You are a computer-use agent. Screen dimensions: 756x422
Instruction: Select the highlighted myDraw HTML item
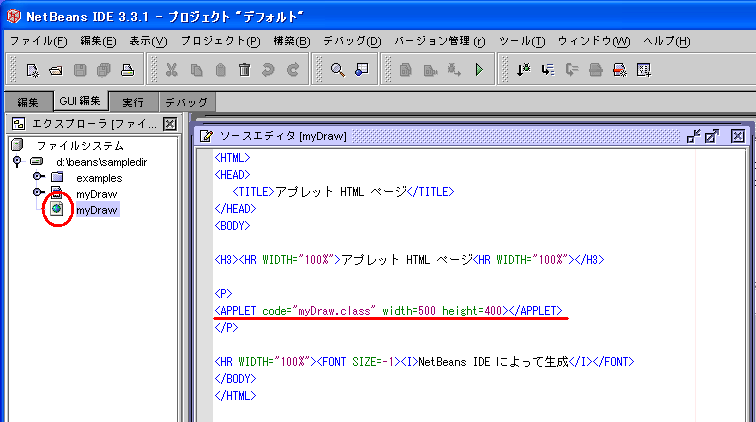(96, 210)
